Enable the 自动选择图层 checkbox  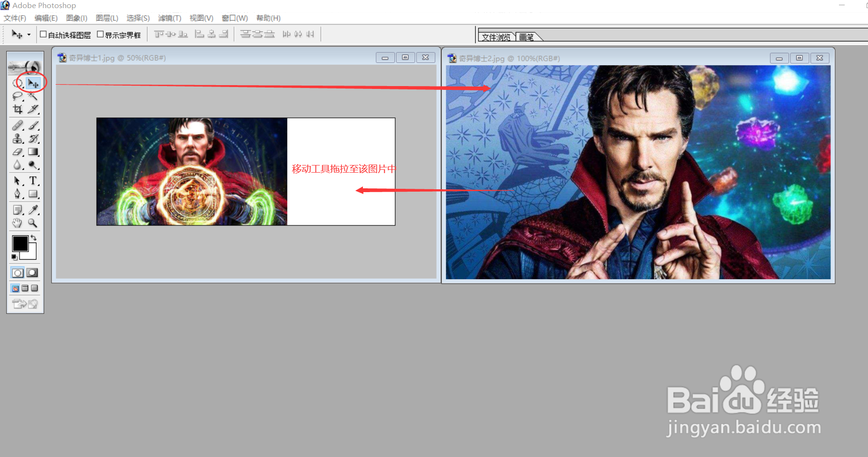(43, 34)
